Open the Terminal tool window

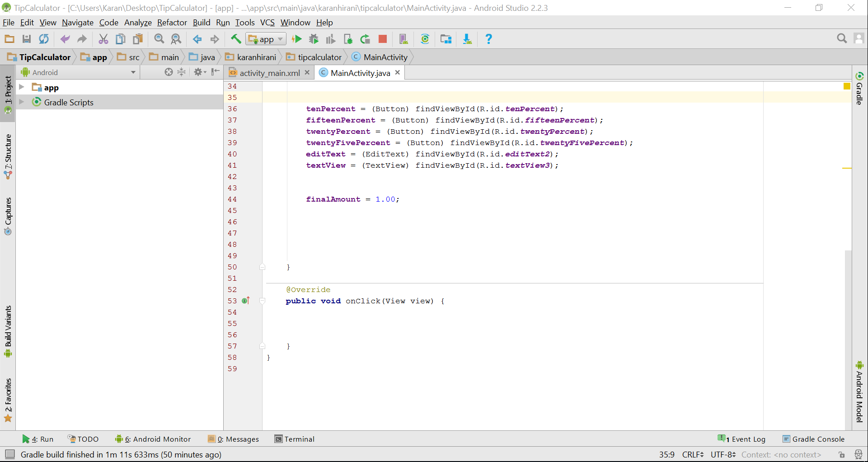(295, 439)
